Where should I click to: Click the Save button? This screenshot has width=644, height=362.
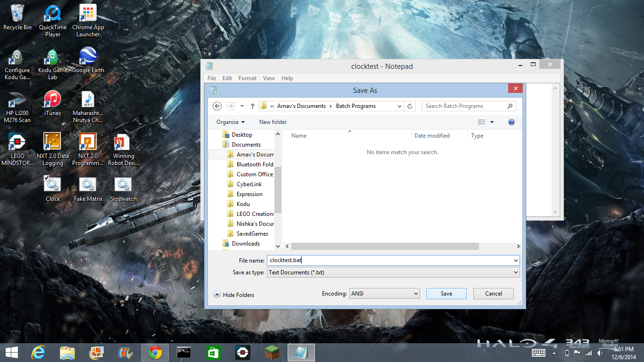pyautogui.click(x=446, y=293)
